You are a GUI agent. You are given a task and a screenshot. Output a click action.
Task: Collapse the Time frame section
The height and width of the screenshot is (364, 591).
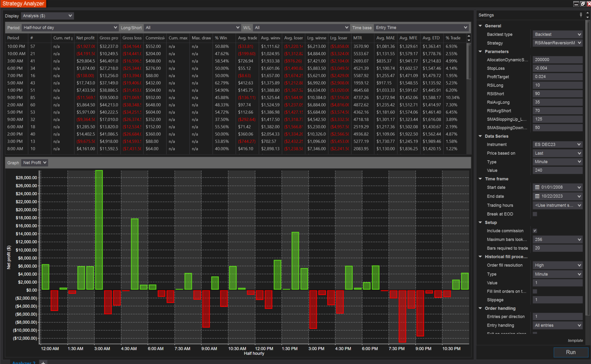(x=480, y=179)
